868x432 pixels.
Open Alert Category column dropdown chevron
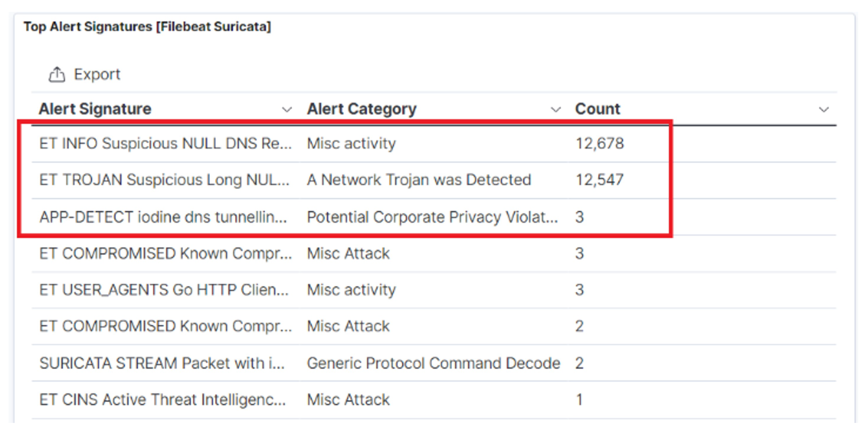(x=555, y=109)
